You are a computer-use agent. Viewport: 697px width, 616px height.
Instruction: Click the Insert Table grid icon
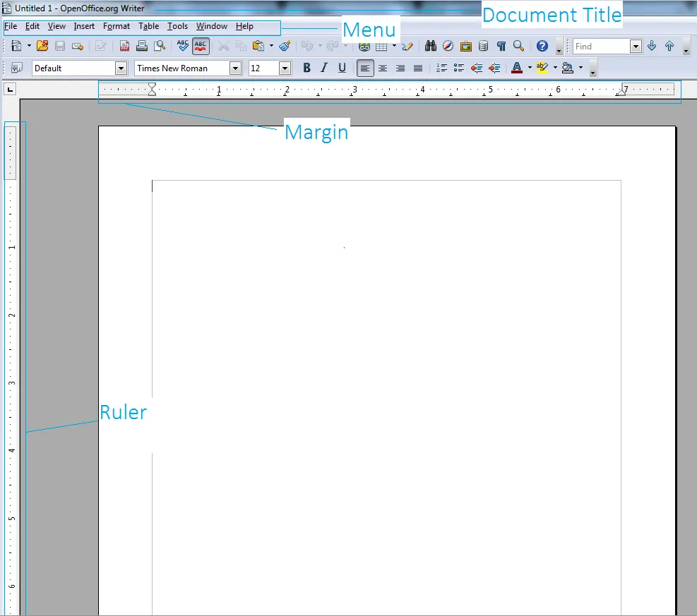coord(381,46)
